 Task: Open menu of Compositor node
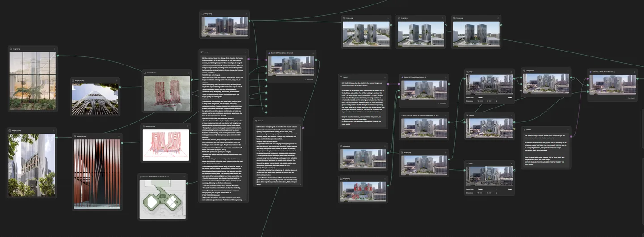click(x=568, y=71)
